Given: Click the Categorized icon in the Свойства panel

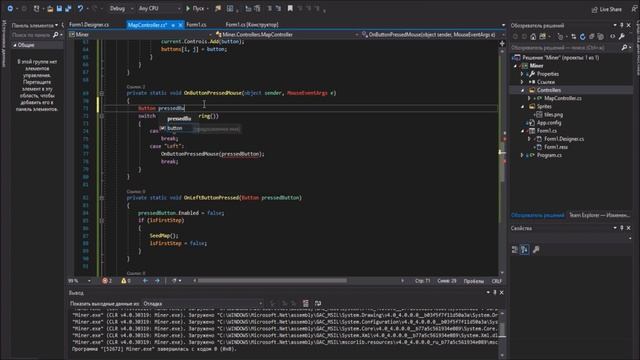Looking at the screenshot, I should click(515, 249).
